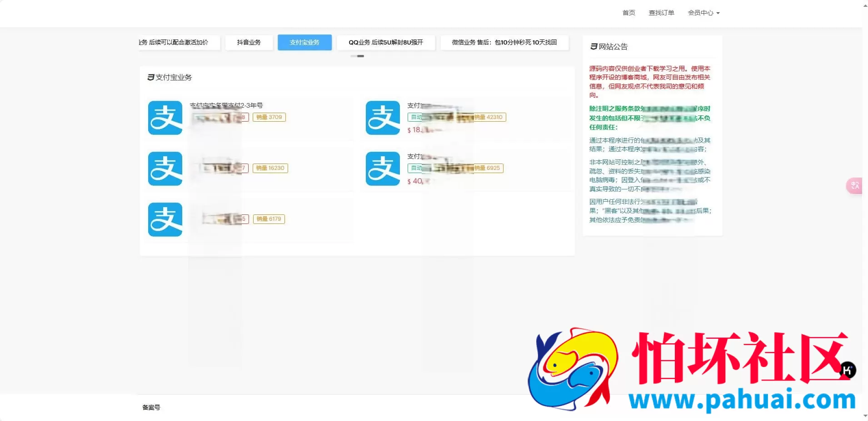
Task: Click the active carousel page indicator dot
Action: coord(361,56)
